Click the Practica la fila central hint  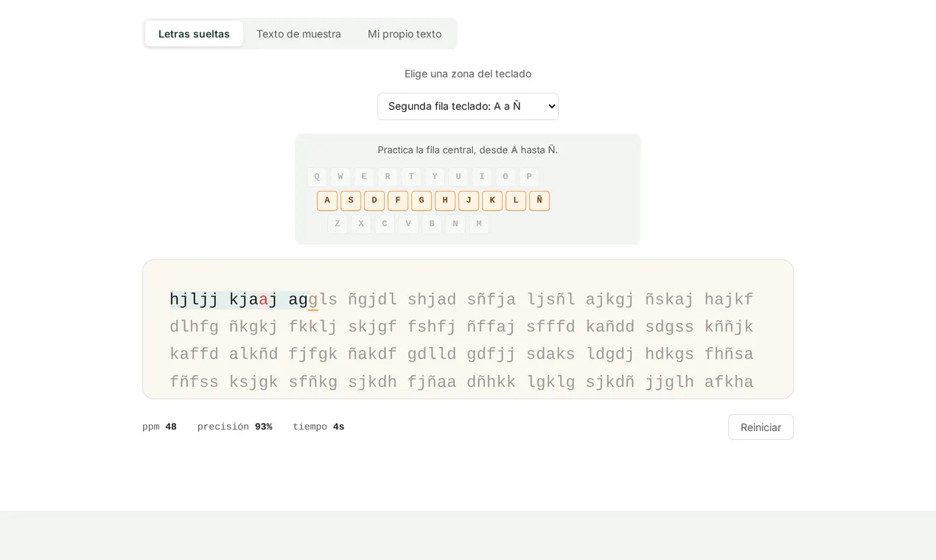[x=468, y=150]
